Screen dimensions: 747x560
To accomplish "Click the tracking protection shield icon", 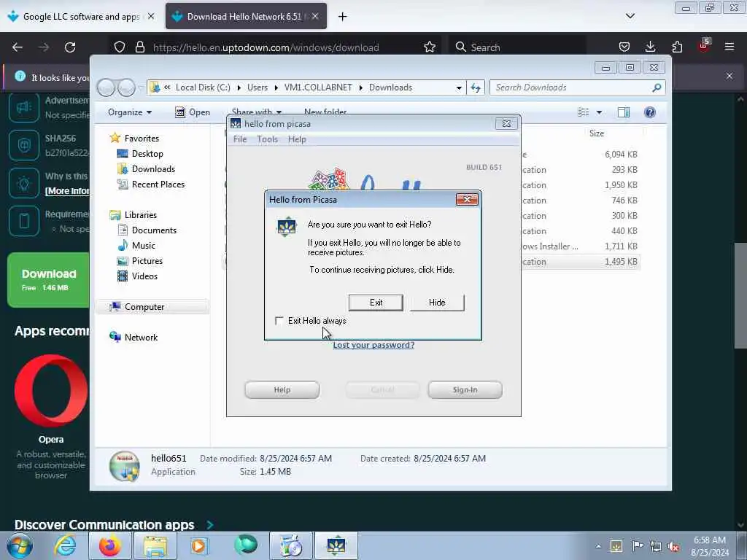I will 120,47.
